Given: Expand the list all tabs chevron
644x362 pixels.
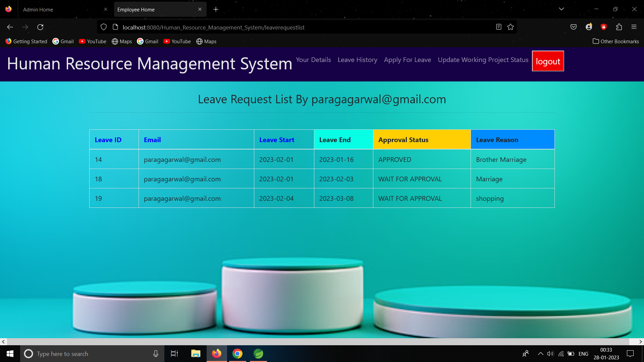Looking at the screenshot, I should tap(561, 9).
